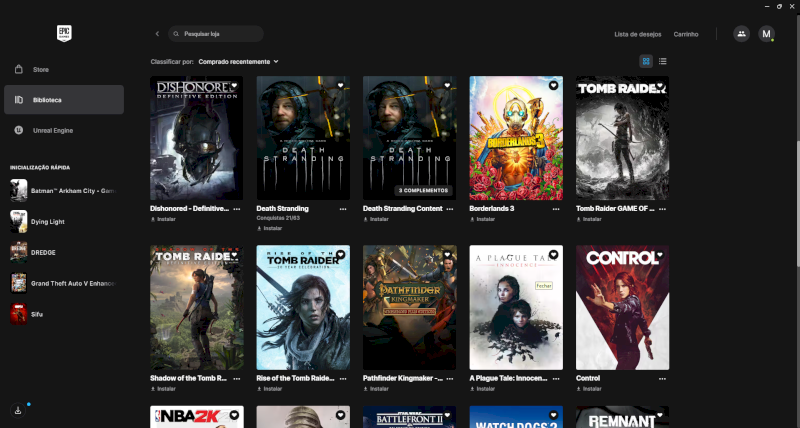Click the library's vertical scrollbar
The height and width of the screenshot is (428, 800).
pos(796,170)
